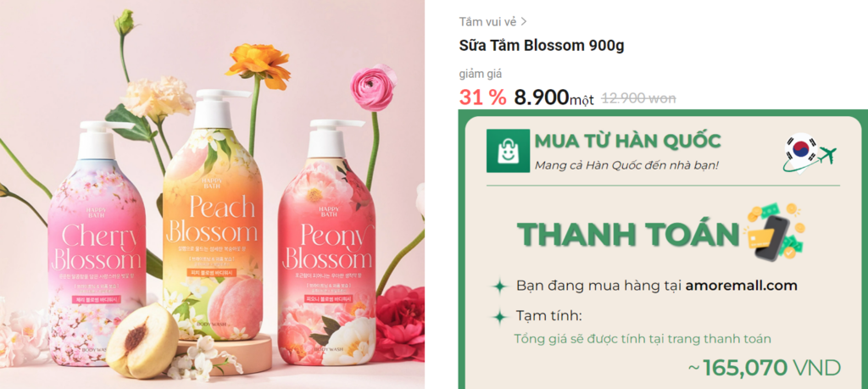Click the 8.900 sale price
The height and width of the screenshot is (389, 868).
point(541,97)
